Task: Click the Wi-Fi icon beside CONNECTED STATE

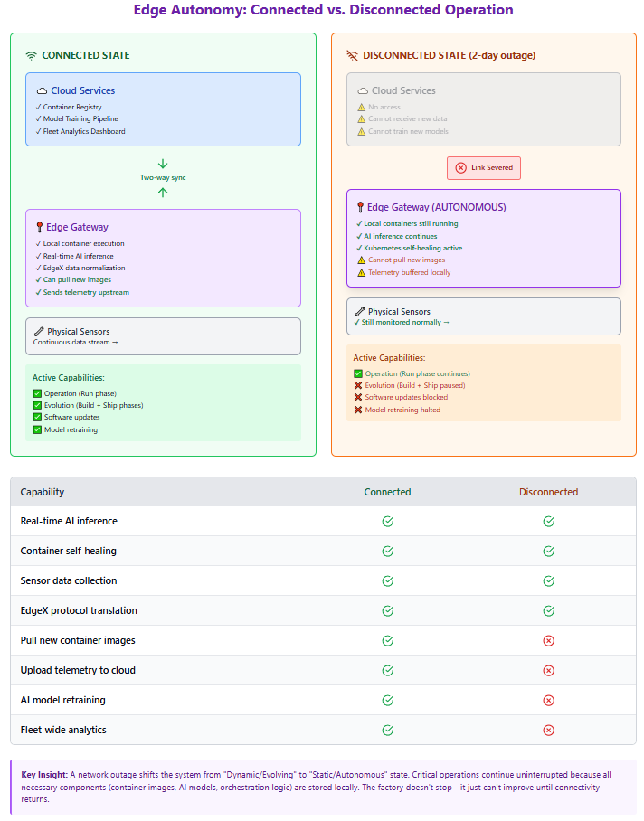Action: click(32, 56)
